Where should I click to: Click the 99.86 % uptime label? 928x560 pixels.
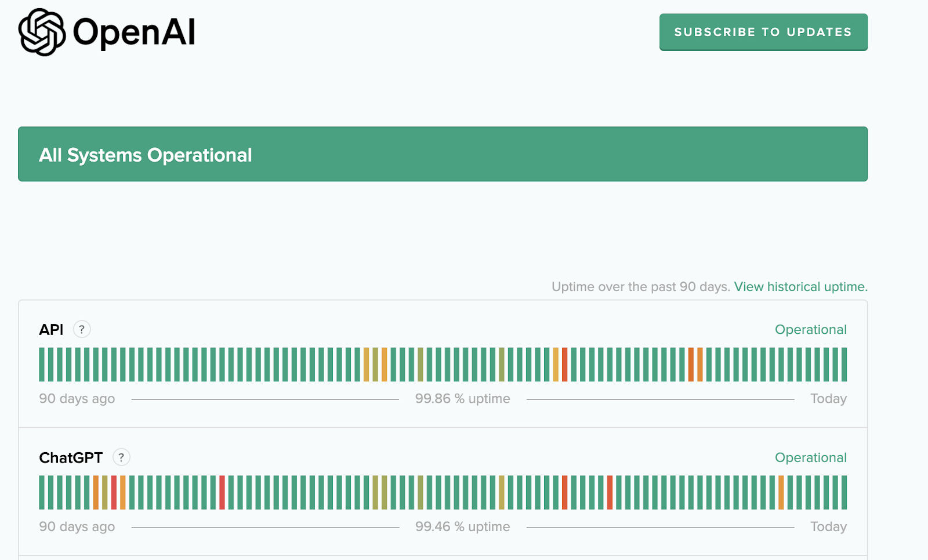pos(462,399)
